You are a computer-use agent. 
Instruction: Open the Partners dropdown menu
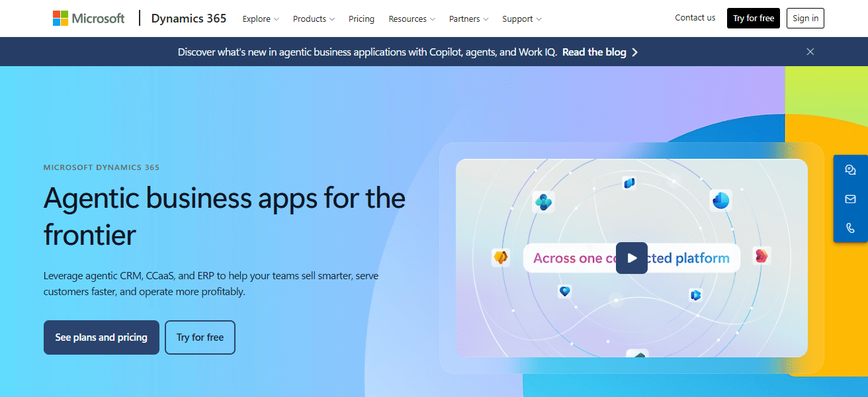[x=468, y=19]
